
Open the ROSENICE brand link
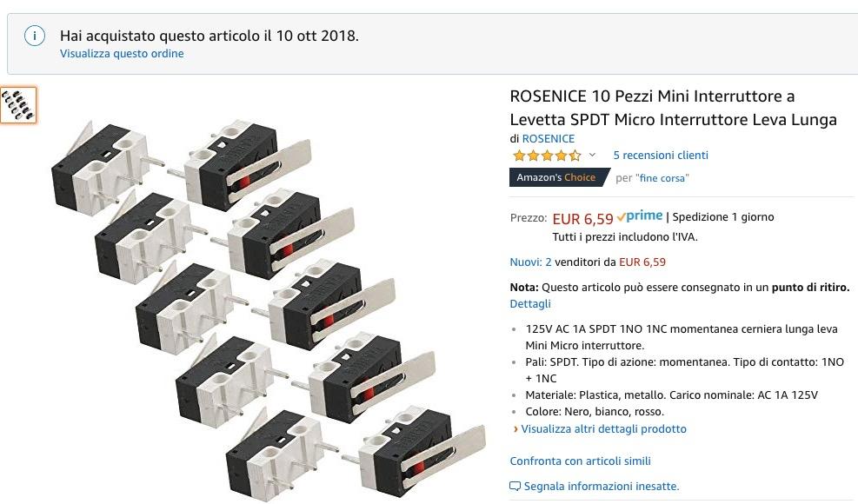pos(548,138)
